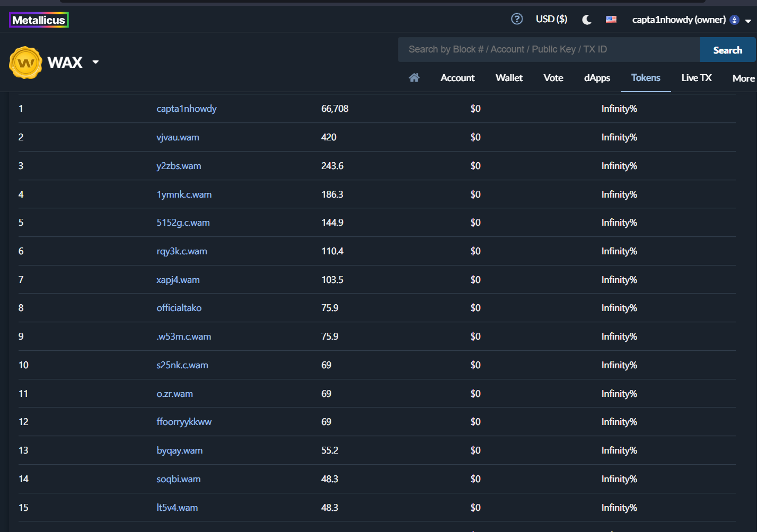
Task: Open the dApps menu
Action: (597, 78)
